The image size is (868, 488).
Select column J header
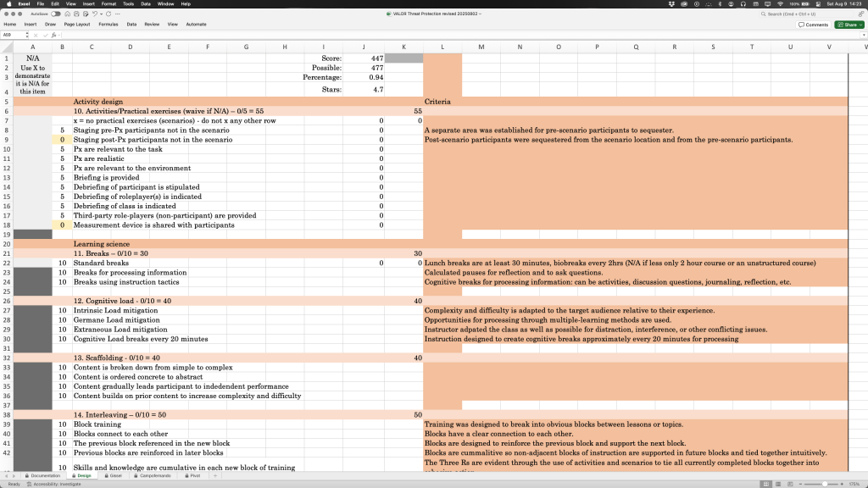pos(364,47)
